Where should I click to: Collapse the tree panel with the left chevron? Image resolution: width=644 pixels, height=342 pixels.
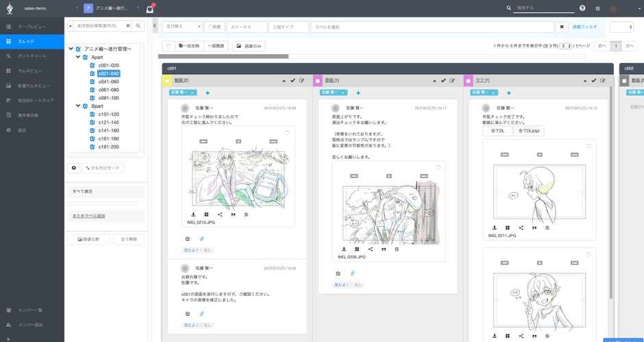pos(155,25)
